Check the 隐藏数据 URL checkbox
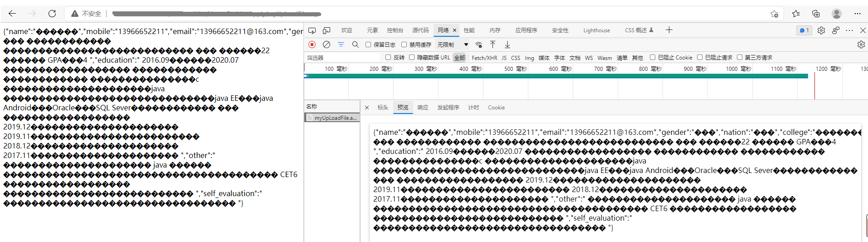Viewport: 868px width, 242px height. click(x=412, y=57)
